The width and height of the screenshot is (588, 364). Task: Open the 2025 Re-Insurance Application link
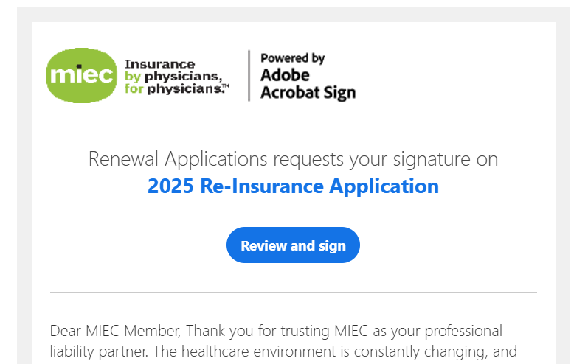pyautogui.click(x=293, y=186)
